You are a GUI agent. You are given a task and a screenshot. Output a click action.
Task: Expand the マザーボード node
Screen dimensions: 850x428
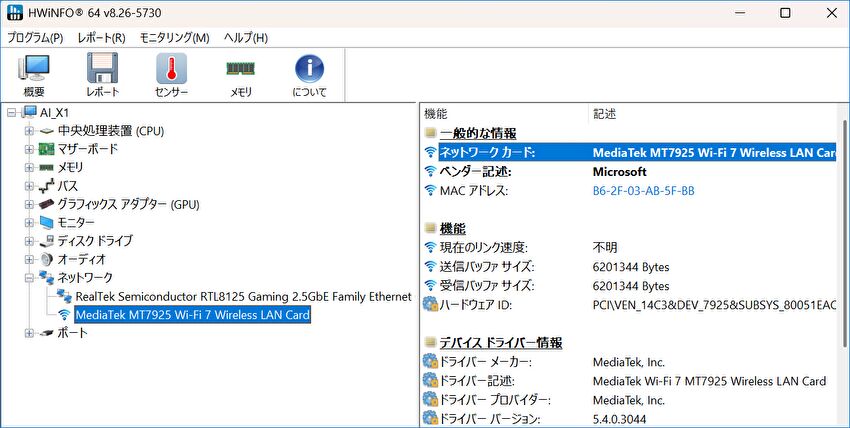coord(29,150)
